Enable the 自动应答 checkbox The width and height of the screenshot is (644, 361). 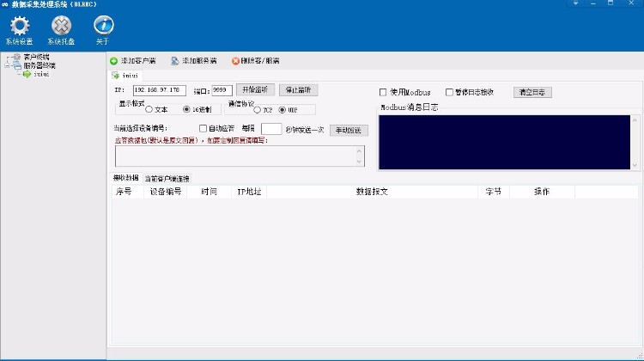click(203, 129)
